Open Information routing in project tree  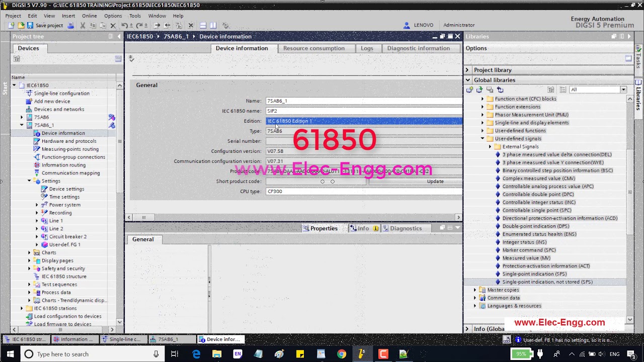point(63,165)
